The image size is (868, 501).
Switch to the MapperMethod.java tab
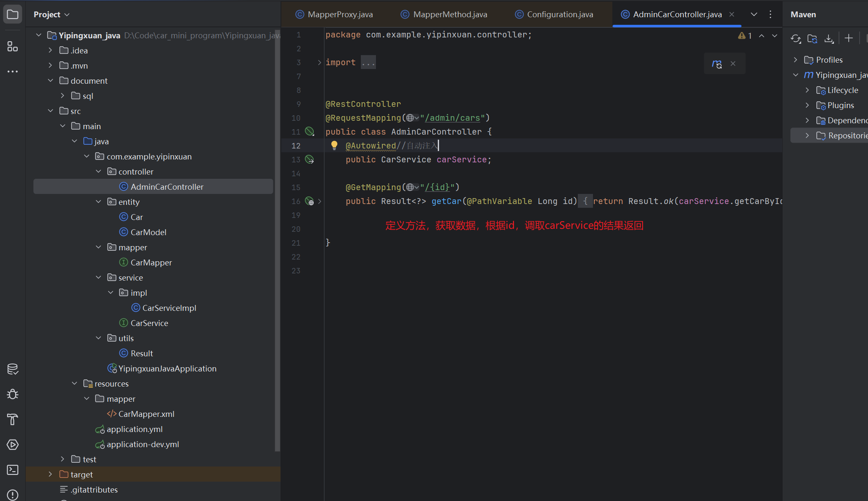click(450, 15)
